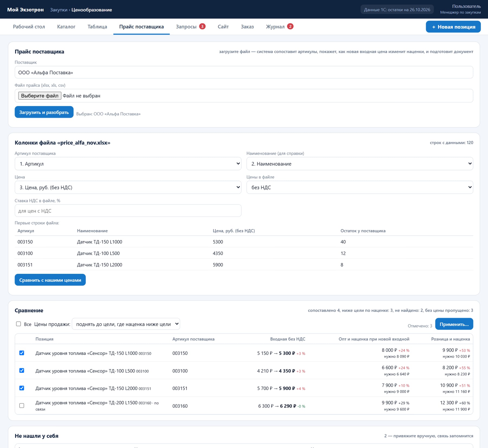
Task: Expand the Цена column dropdown
Action: pyautogui.click(x=128, y=187)
